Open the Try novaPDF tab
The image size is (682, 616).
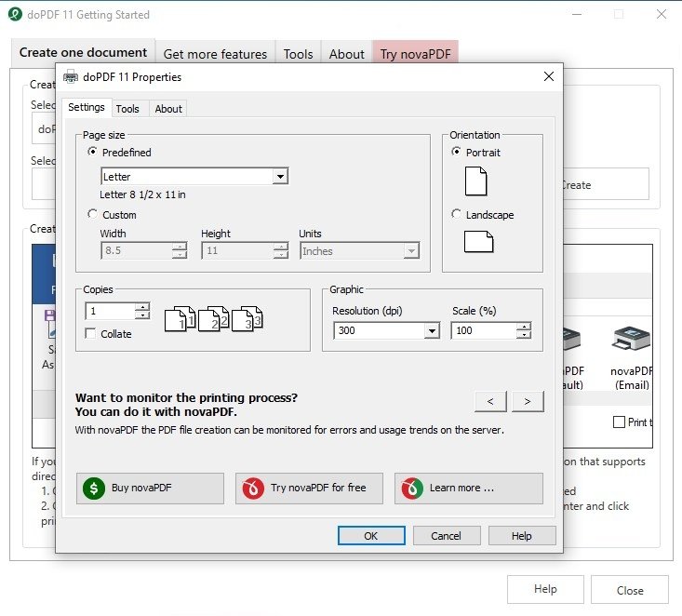[415, 54]
